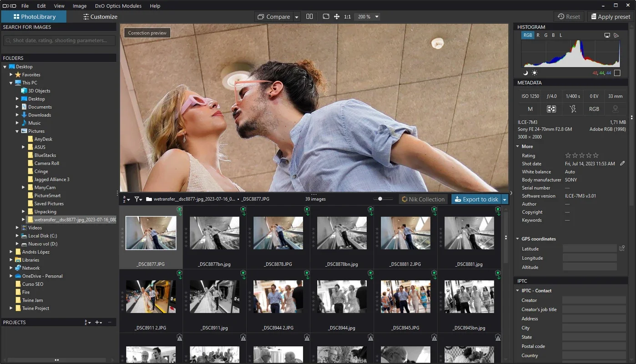Select the _DSC8911 2.JPG thumbnail
This screenshot has height=364, width=636.
pos(151,296)
